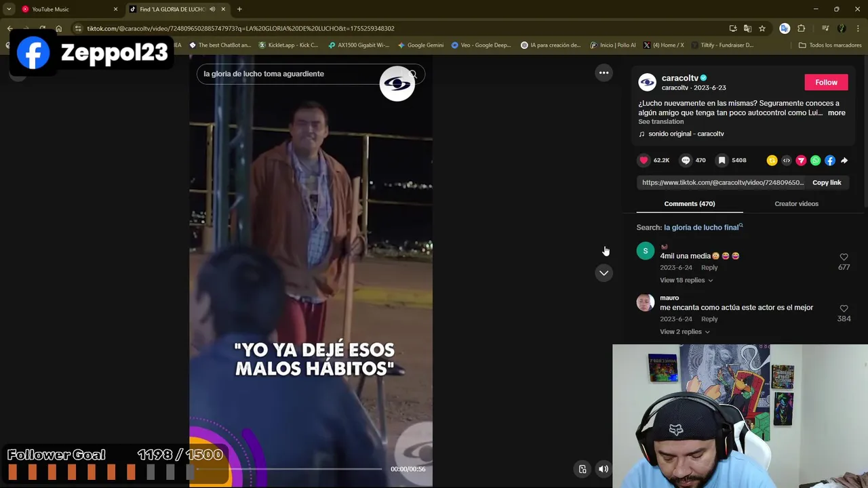The width and height of the screenshot is (868, 488).
Task: Open the tab search dropdown arrow
Action: coord(9,9)
